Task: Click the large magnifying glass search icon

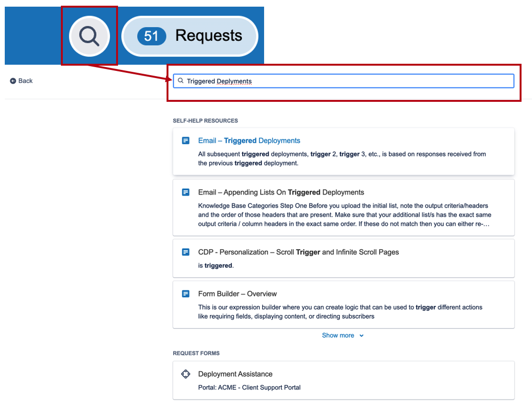Action: click(x=89, y=36)
